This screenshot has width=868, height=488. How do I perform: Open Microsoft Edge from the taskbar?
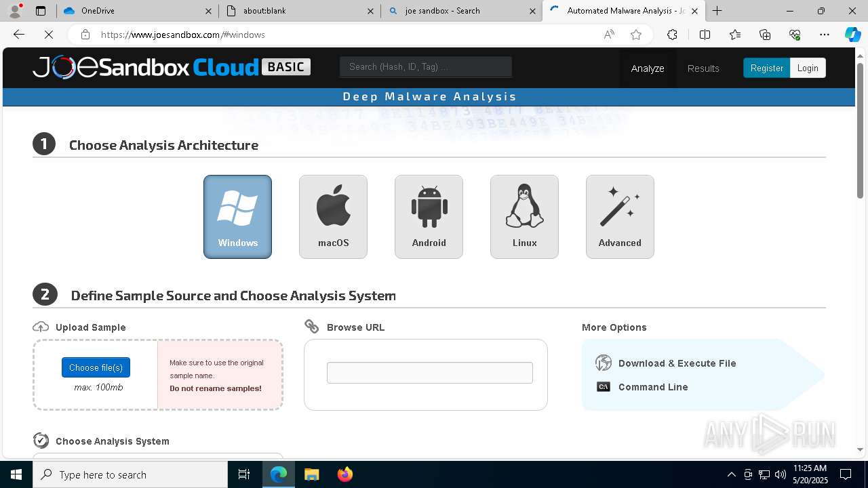pos(279,474)
